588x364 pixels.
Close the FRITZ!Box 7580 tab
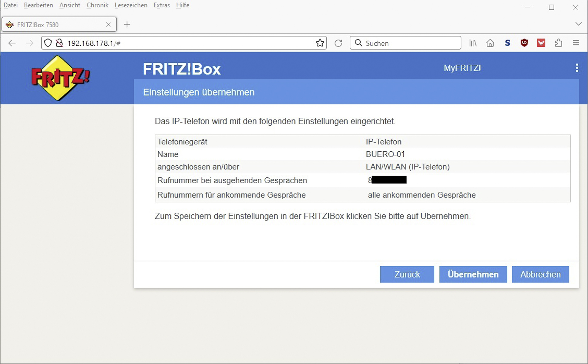[x=108, y=25]
